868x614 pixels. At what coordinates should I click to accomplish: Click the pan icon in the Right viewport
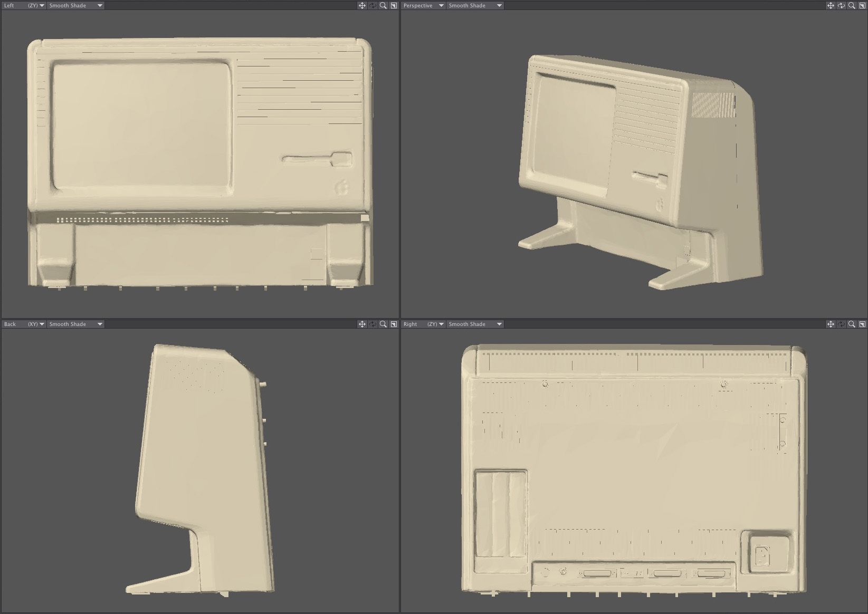coord(831,324)
